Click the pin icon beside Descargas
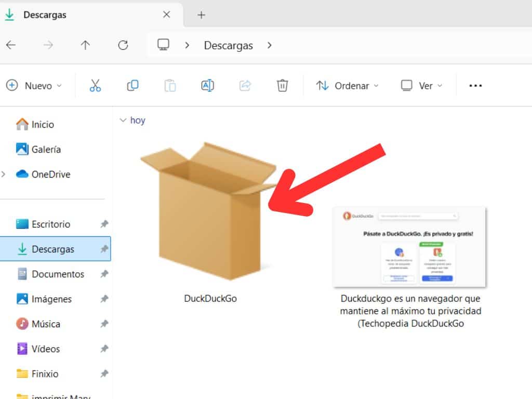 pyautogui.click(x=104, y=249)
